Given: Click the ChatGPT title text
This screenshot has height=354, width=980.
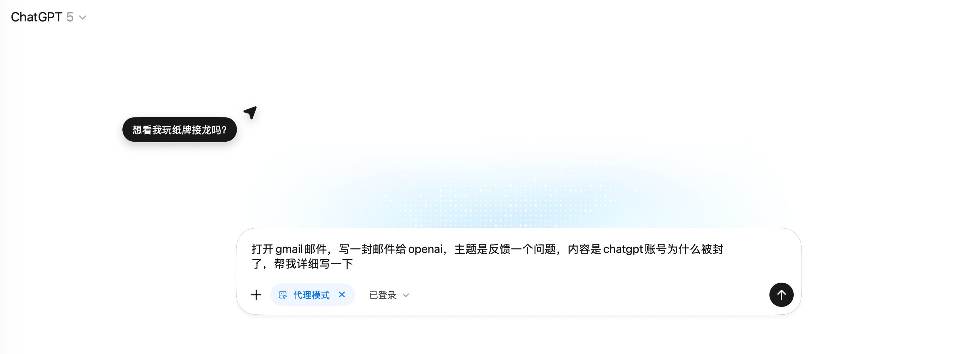Looking at the screenshot, I should coord(36,17).
